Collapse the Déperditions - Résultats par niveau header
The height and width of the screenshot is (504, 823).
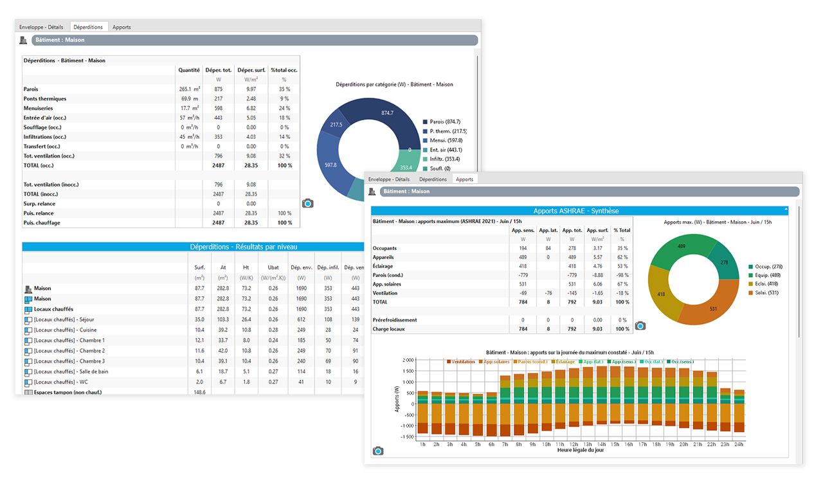[x=193, y=247]
